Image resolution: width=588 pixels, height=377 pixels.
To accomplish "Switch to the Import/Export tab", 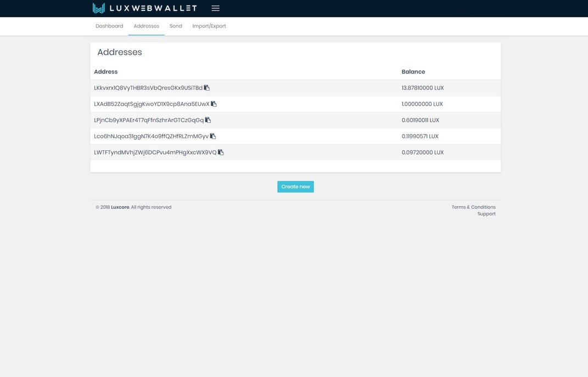I will [x=209, y=26].
